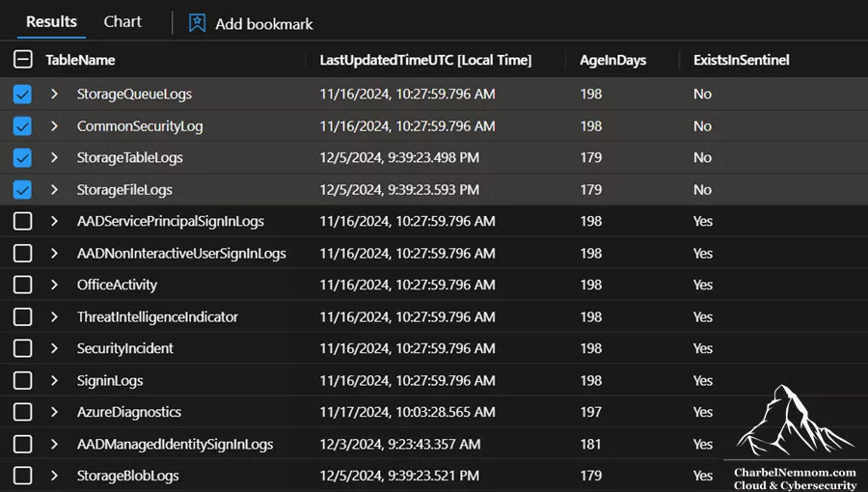
Task: Expand the StorageBlobLogs row
Action: tap(54, 476)
